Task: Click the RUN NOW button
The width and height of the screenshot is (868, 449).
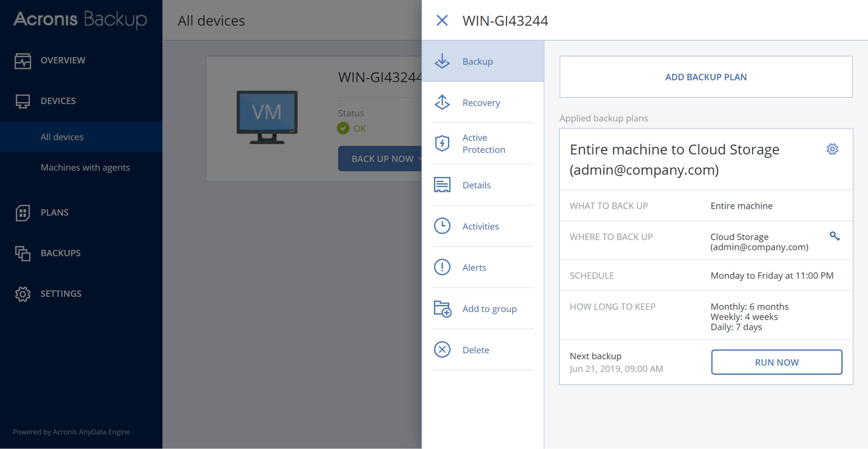Action: coord(777,362)
